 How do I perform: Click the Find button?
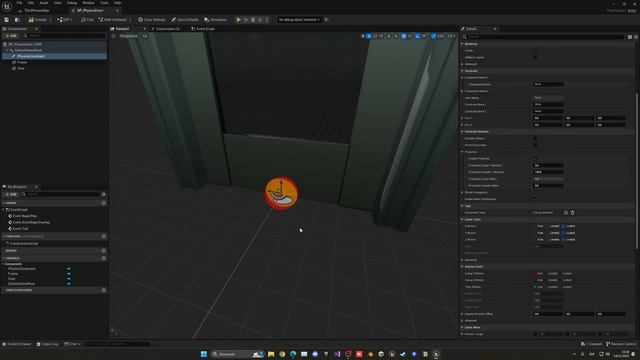click(x=87, y=20)
